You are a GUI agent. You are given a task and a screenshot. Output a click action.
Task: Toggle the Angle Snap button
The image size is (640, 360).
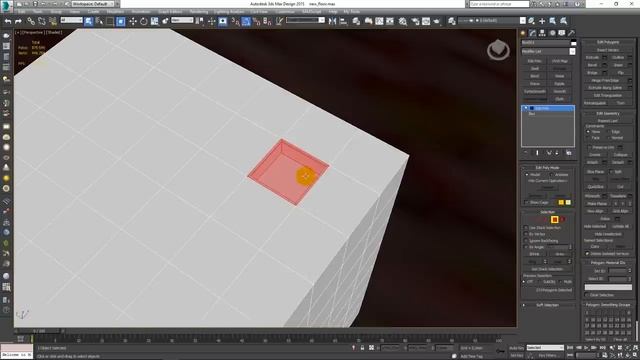[246, 21]
